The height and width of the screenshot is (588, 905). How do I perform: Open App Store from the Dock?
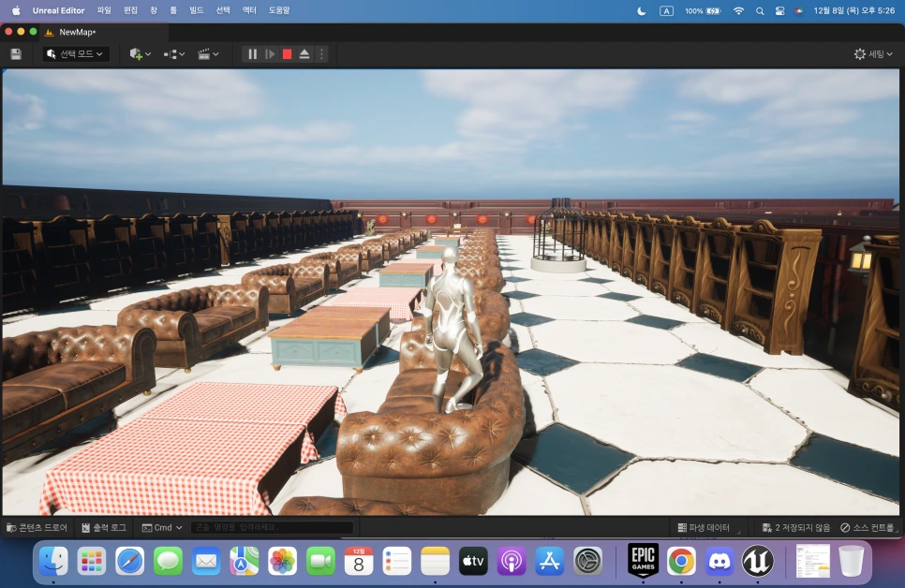[549, 561]
